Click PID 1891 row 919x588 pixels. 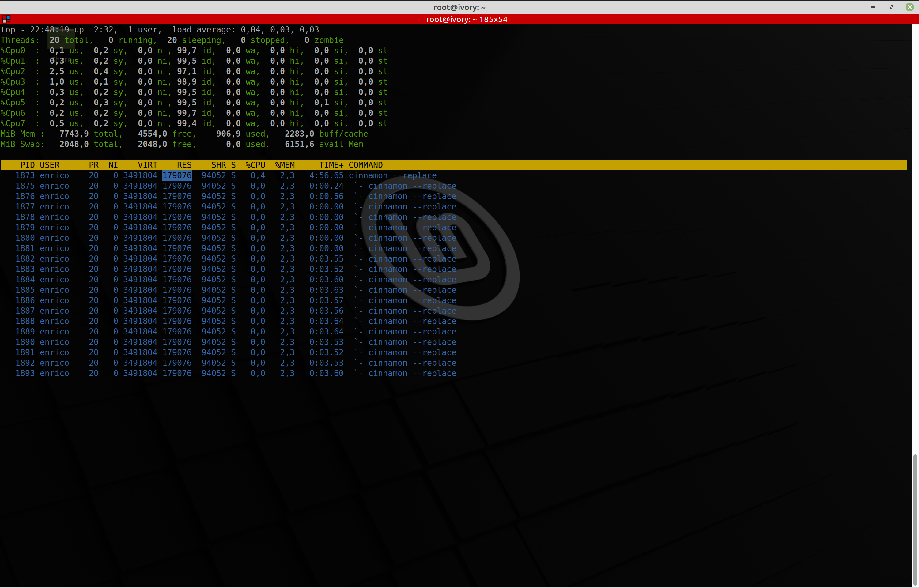coord(236,352)
